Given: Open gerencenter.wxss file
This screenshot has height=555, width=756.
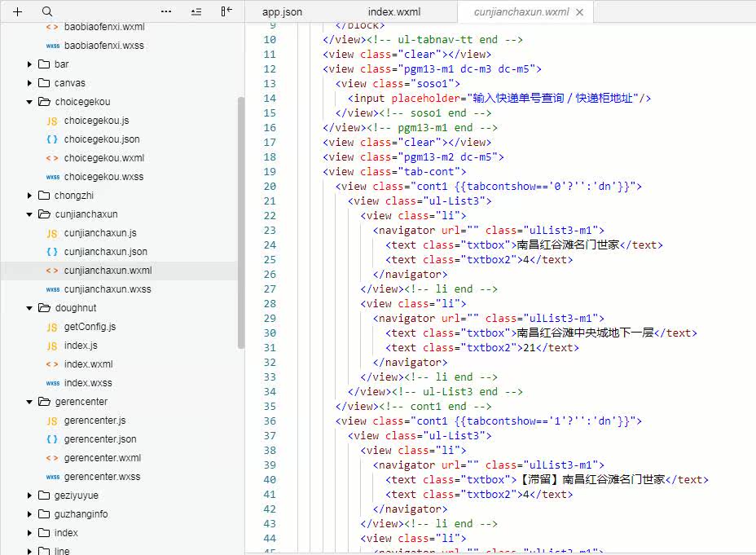Looking at the screenshot, I should tap(102, 477).
